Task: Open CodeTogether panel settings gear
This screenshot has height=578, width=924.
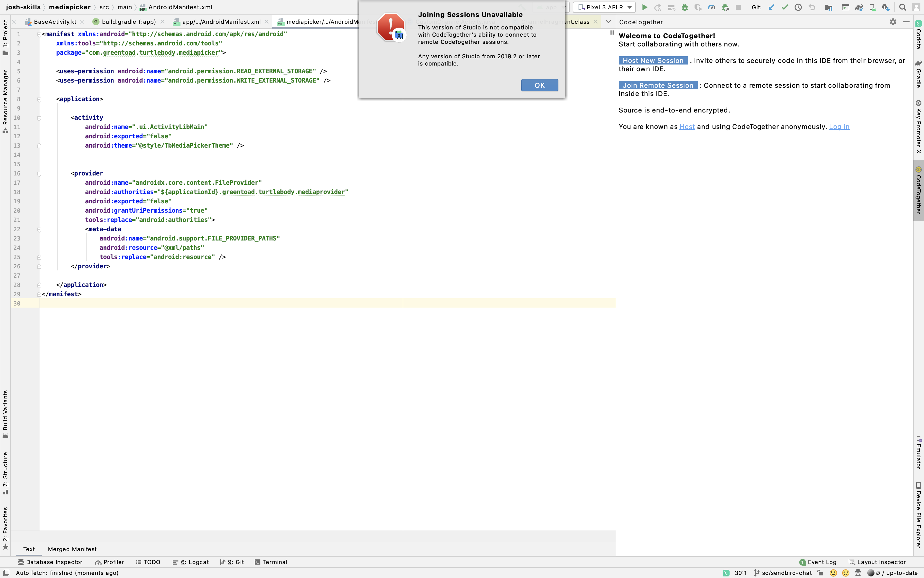Action: (x=893, y=22)
